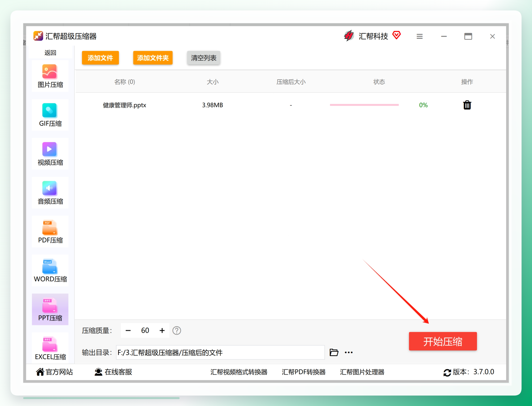Open the 音频压缩 audio compression tool
The height and width of the screenshot is (406, 532).
[50, 193]
